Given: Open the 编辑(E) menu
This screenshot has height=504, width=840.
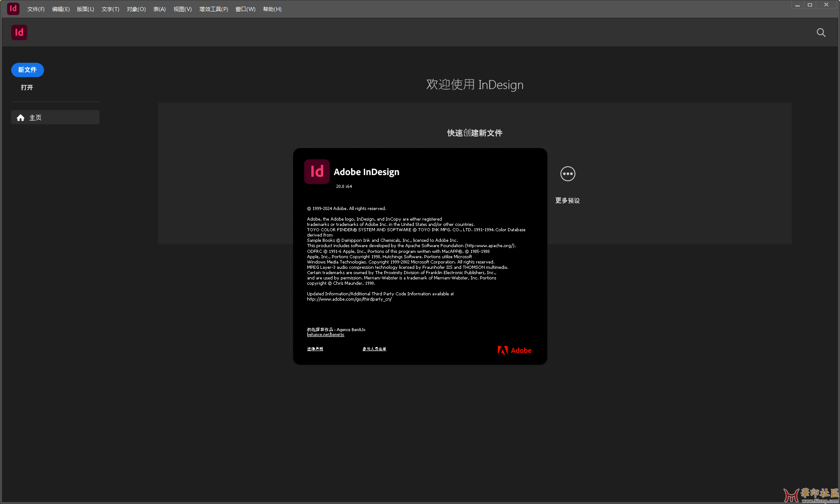Looking at the screenshot, I should [x=61, y=9].
